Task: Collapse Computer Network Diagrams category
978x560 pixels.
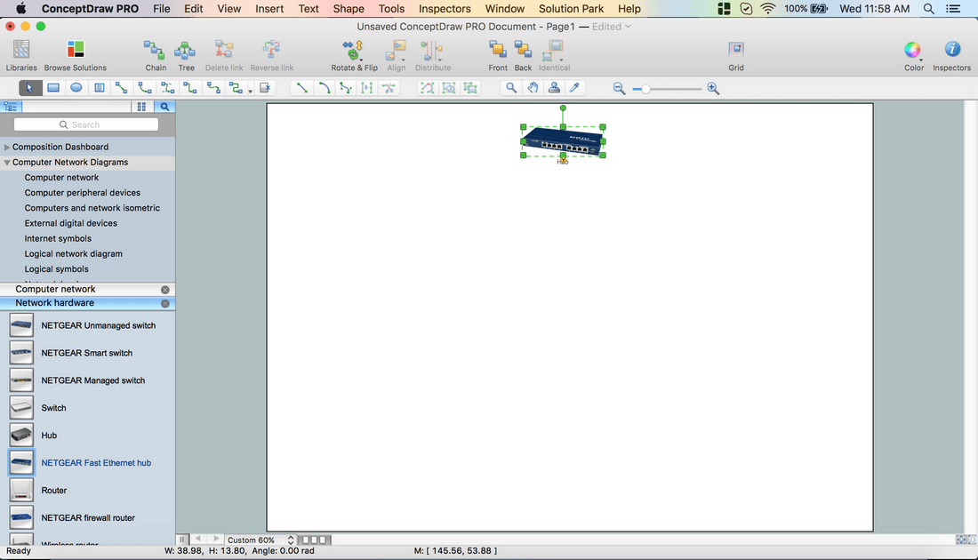Action: coord(7,162)
